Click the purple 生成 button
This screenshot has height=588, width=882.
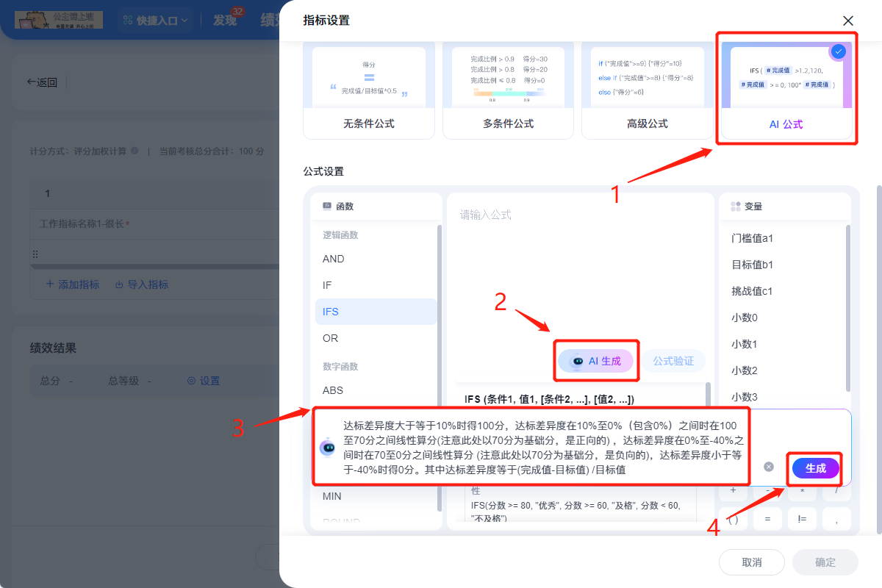tap(816, 468)
